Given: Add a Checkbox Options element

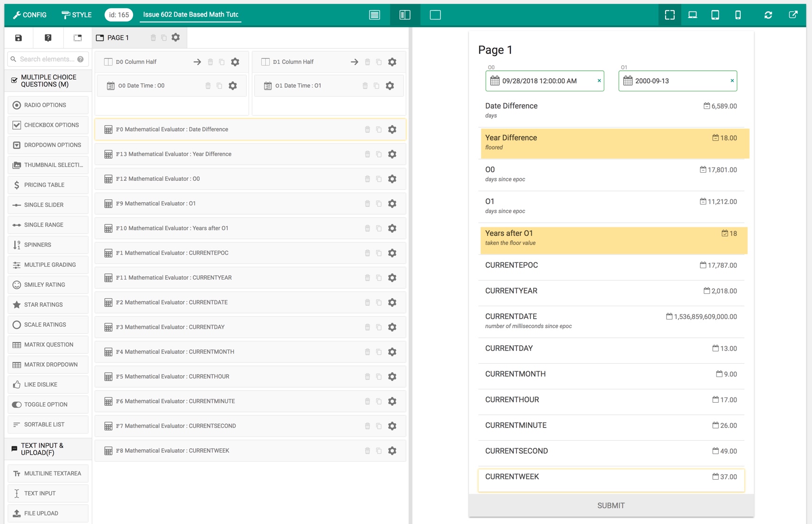Looking at the screenshot, I should pyautogui.click(x=48, y=125).
